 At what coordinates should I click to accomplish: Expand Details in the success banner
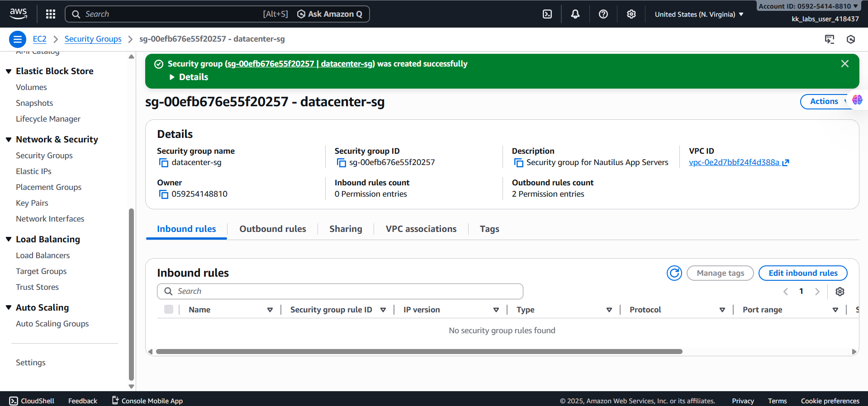(x=189, y=77)
